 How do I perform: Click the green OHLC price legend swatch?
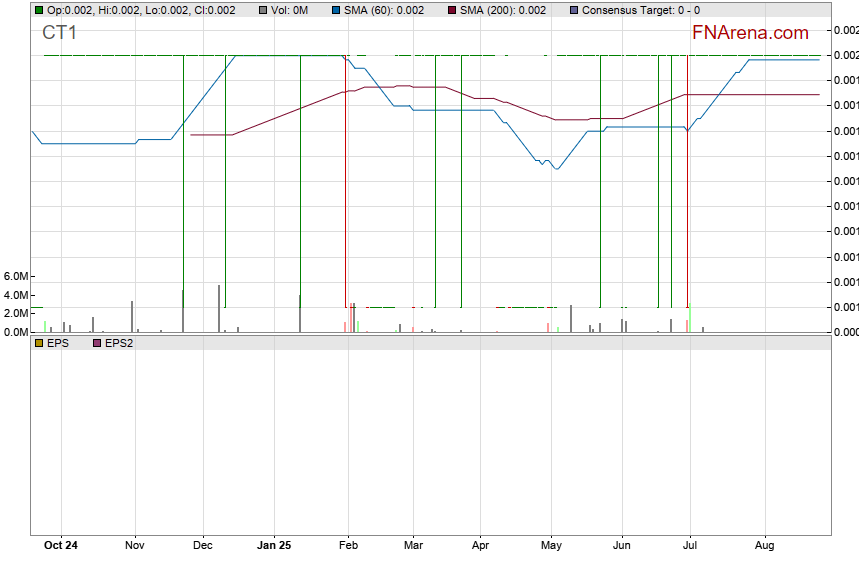(39, 10)
